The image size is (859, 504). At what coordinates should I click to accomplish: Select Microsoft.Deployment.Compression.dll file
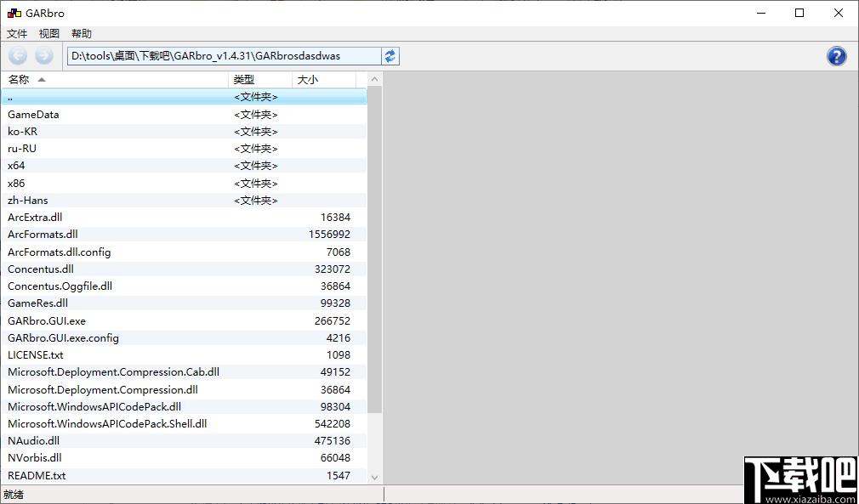coord(184,389)
